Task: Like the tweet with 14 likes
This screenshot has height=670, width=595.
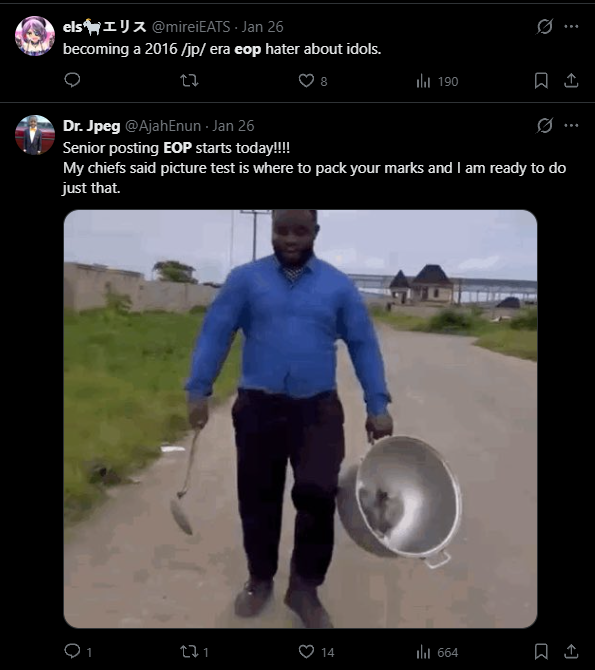Action: point(316,652)
